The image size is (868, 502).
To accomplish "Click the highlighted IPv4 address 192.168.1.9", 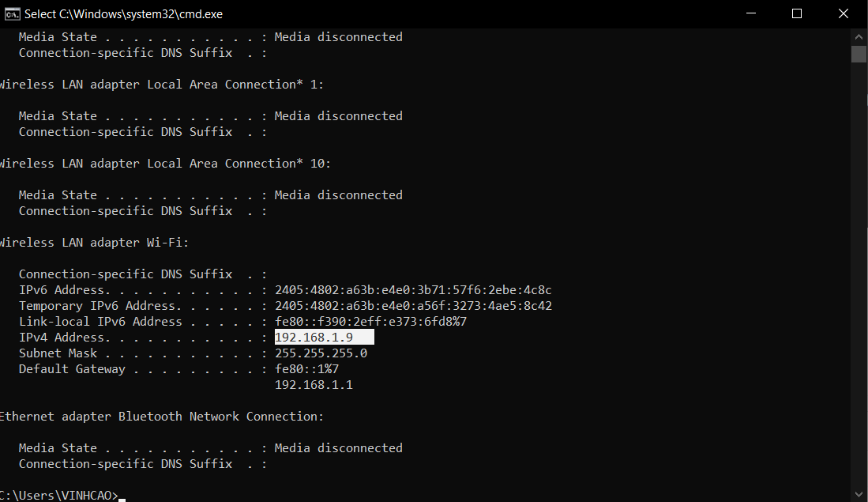I will 314,338.
